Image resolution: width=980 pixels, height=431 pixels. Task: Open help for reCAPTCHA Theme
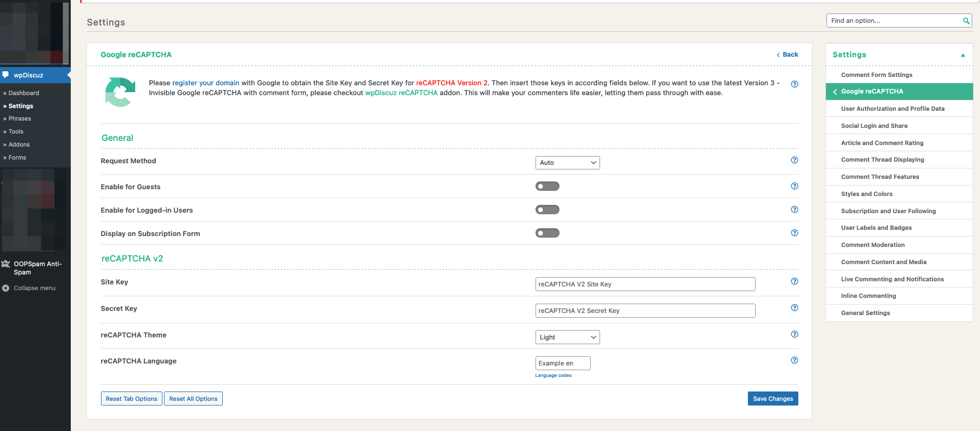[794, 334]
